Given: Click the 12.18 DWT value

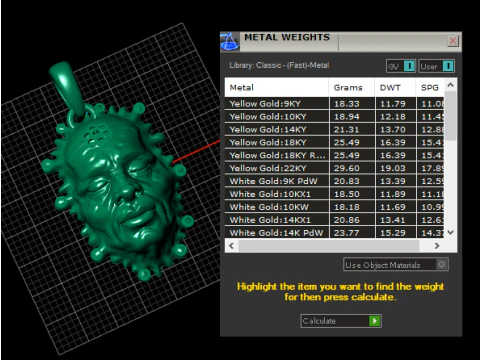Looking at the screenshot, I should [393, 117].
